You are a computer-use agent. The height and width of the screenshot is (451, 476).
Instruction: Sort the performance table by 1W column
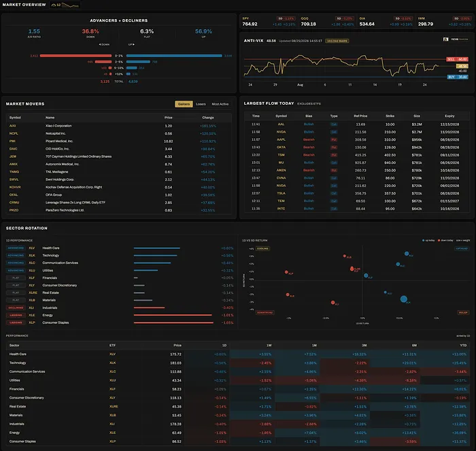tap(269, 346)
